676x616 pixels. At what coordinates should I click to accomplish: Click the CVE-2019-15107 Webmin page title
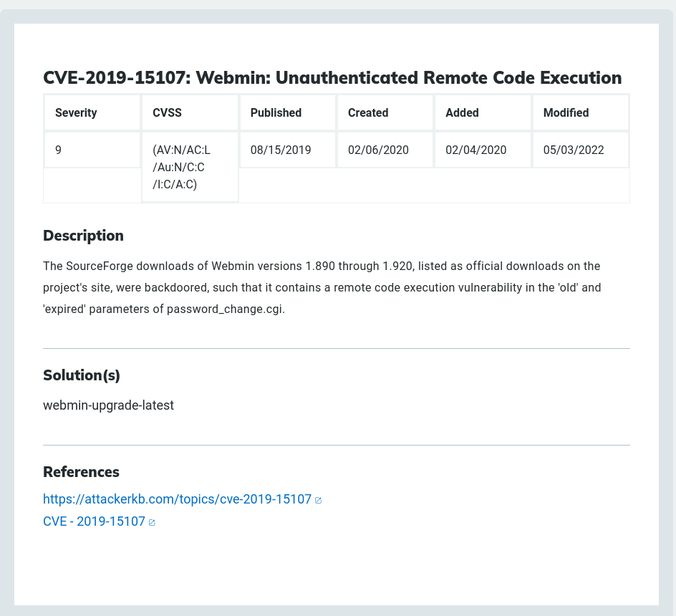[332, 77]
